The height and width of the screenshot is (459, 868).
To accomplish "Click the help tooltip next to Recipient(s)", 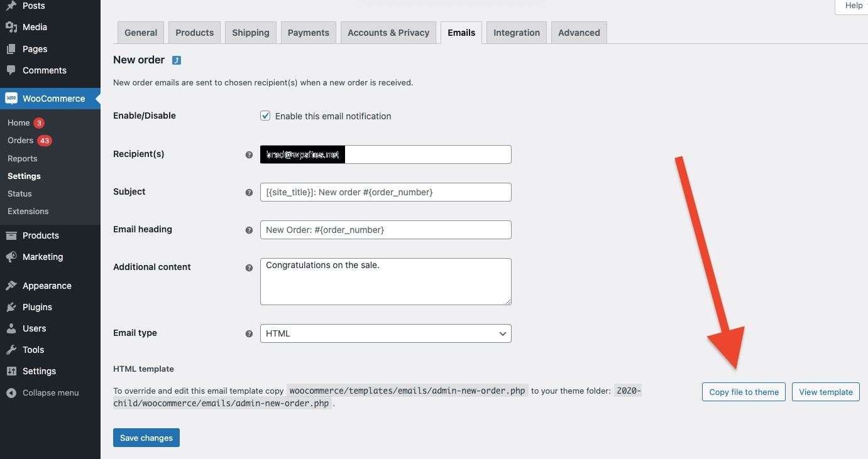I will 249,154.
